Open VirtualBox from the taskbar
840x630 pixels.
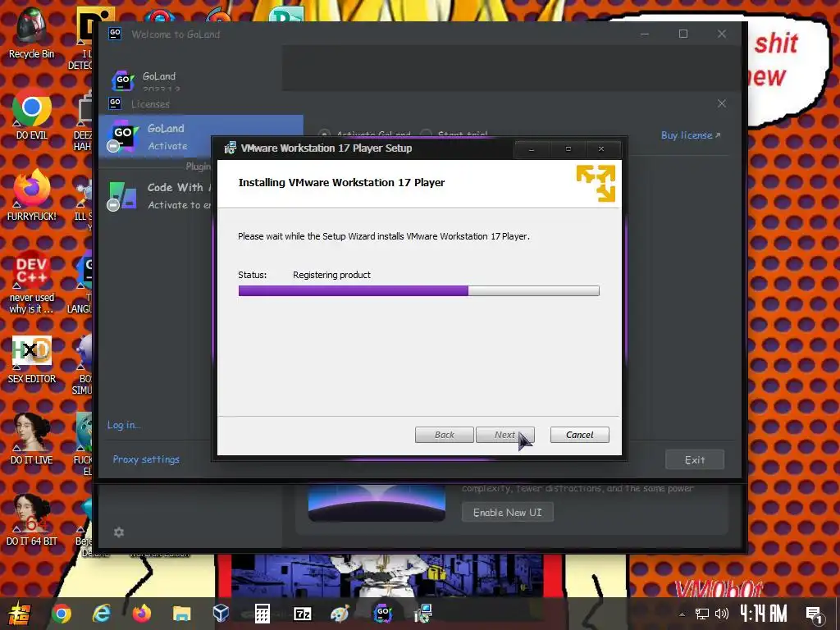[221, 614]
